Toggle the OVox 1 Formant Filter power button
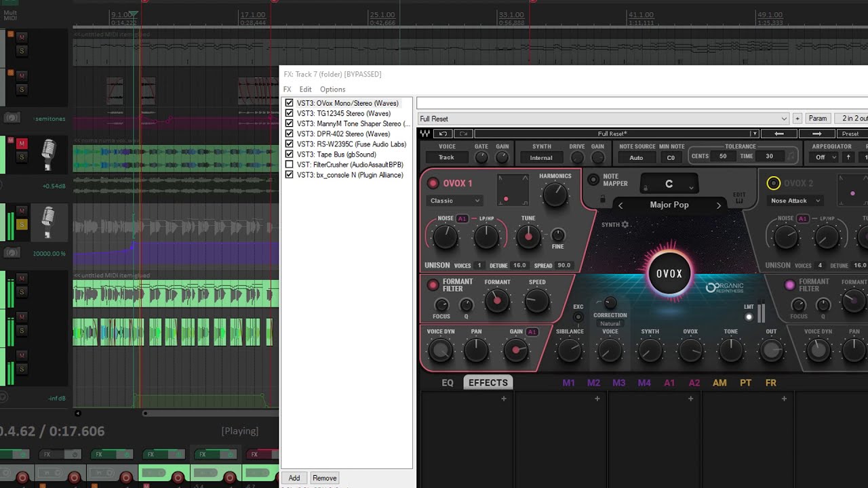This screenshot has height=488, width=868. click(433, 285)
